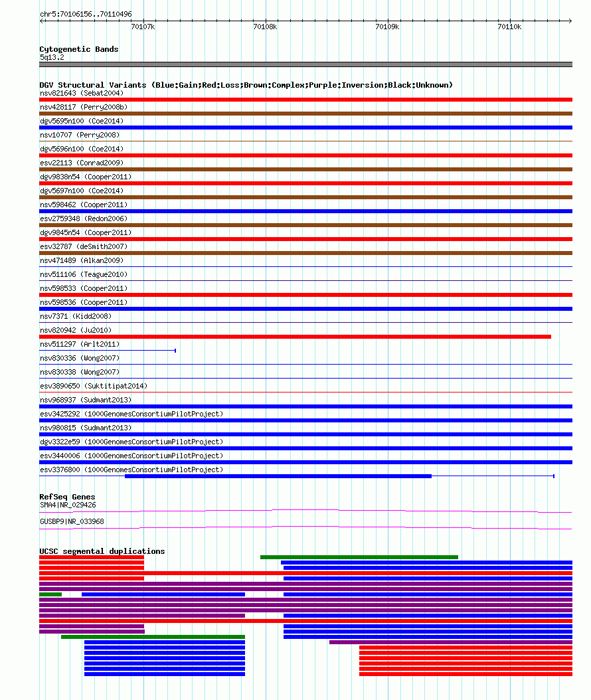Open variant nsv598533 (Cooper2011)
591x700 pixels.
[x=84, y=288]
